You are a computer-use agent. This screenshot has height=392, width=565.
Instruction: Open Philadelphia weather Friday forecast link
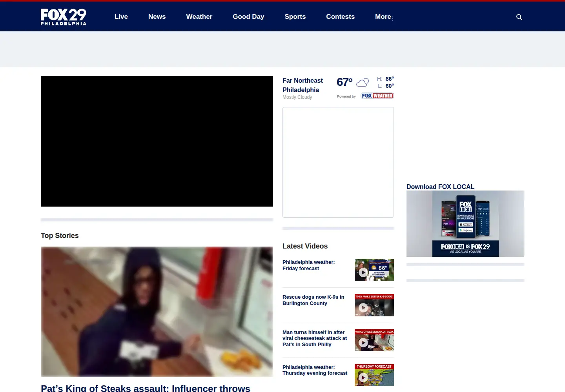[308, 265]
